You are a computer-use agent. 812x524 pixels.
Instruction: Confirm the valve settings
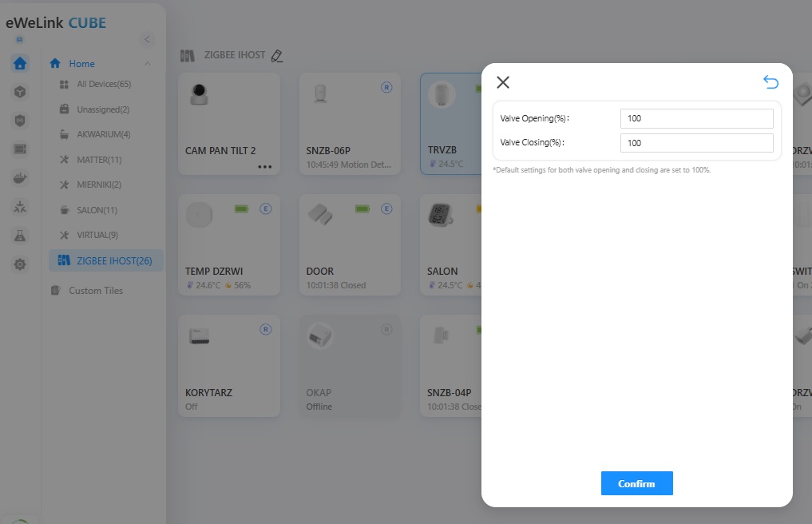coord(636,483)
